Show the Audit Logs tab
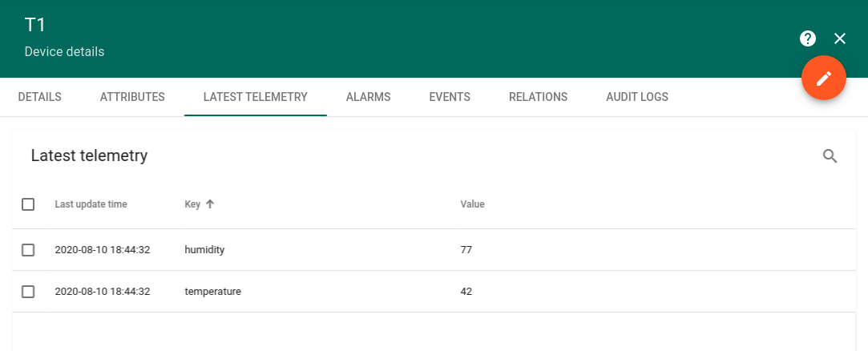868x351 pixels. pyautogui.click(x=637, y=97)
